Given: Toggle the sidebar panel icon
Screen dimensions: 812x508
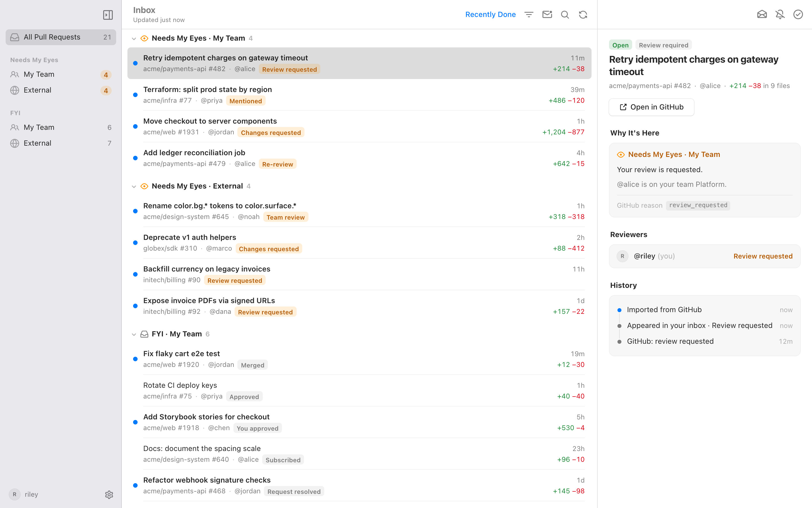Looking at the screenshot, I should click(x=108, y=15).
